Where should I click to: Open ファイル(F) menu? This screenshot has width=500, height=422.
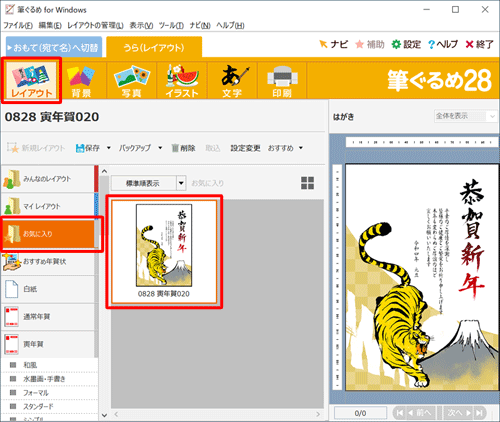[x=18, y=25]
